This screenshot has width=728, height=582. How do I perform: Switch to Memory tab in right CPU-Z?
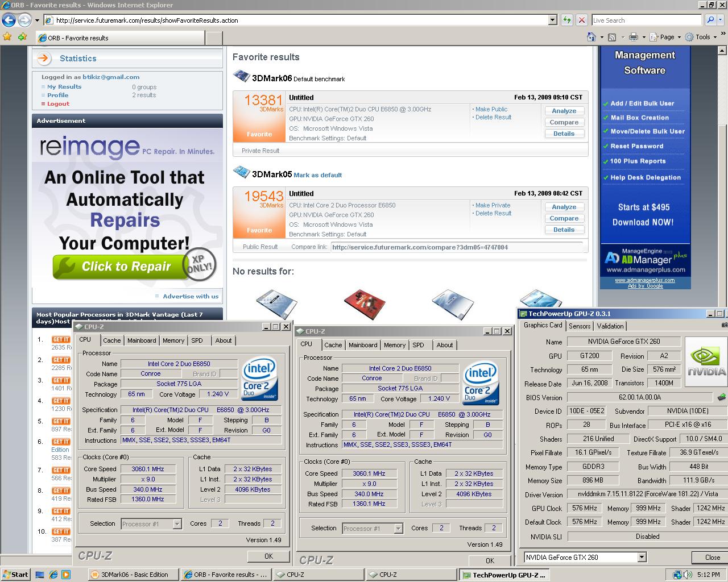[x=395, y=345]
